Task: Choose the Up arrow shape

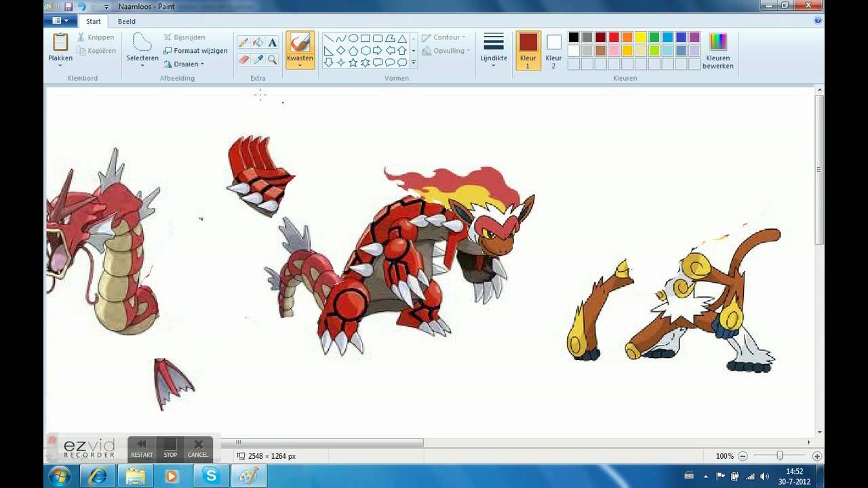Action: click(402, 51)
